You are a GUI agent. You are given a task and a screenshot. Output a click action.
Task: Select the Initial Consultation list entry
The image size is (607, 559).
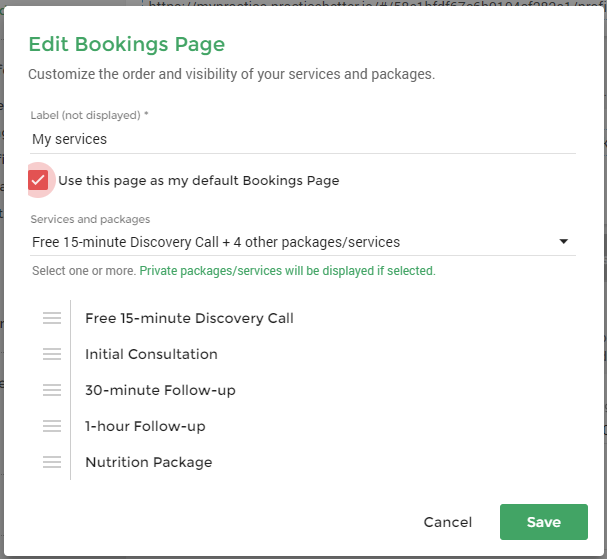pos(151,354)
